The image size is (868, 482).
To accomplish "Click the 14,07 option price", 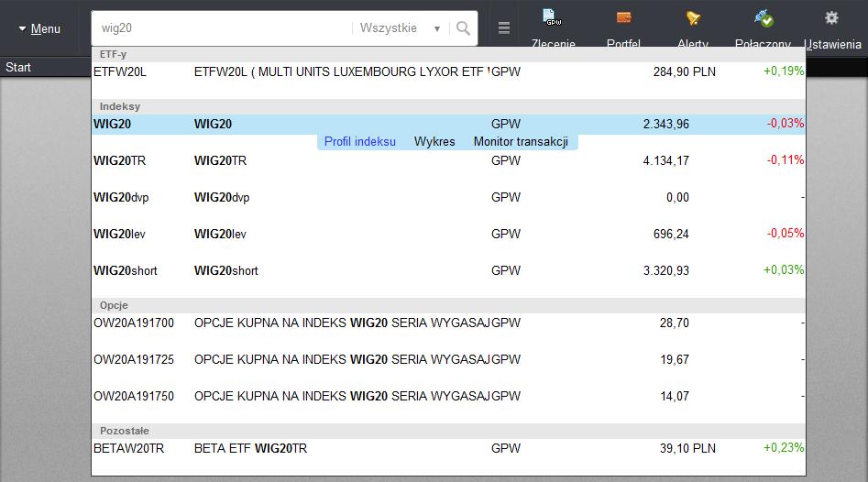I will pos(675,396).
